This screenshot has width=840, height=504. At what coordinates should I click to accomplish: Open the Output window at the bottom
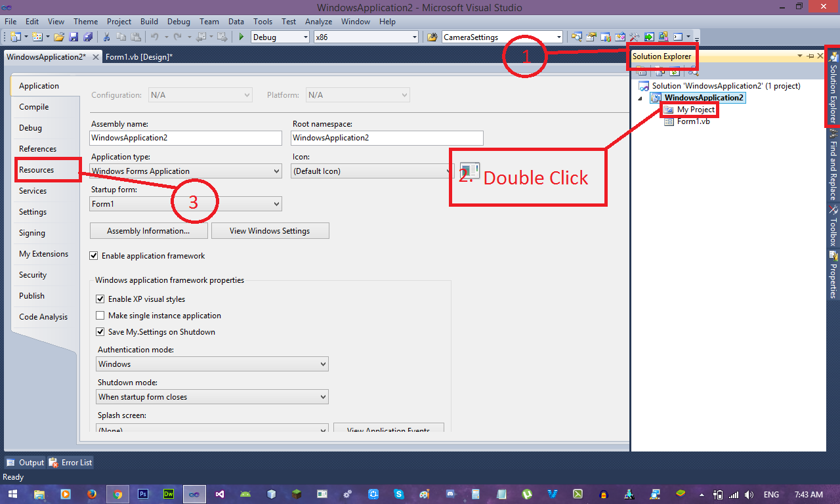(x=25, y=462)
